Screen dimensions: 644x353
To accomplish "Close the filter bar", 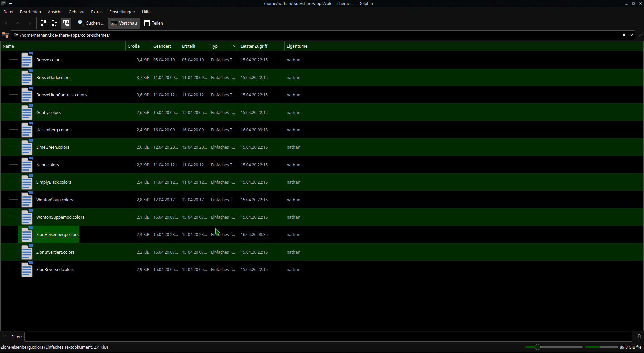I will coord(5,336).
